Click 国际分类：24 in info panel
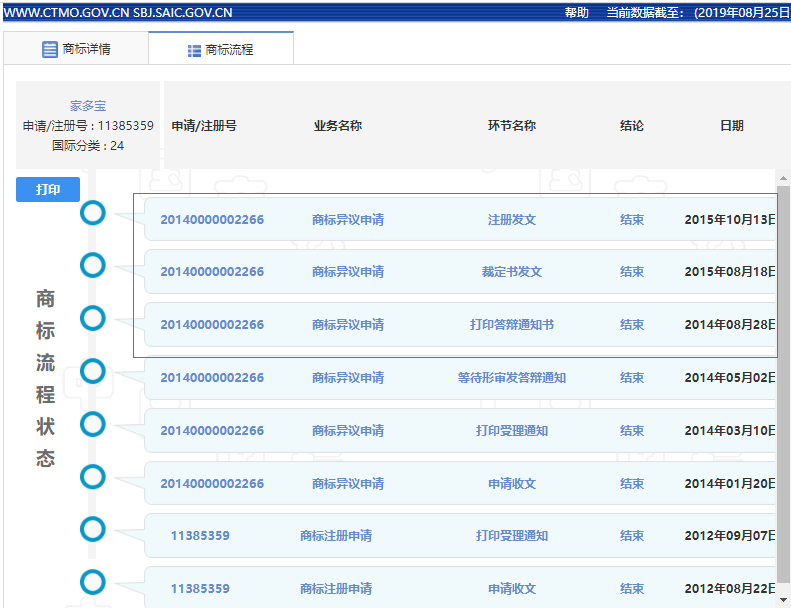Viewport: 791px width, 608px height. tap(88, 146)
